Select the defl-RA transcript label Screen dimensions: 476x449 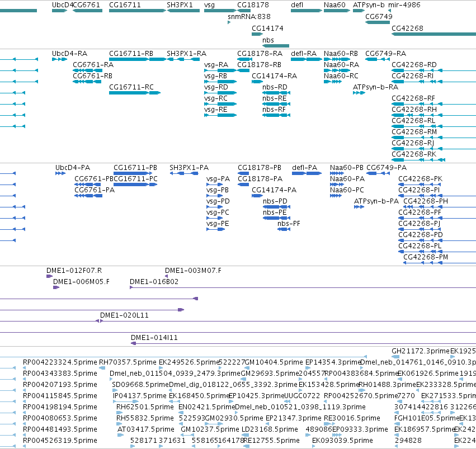click(x=304, y=54)
